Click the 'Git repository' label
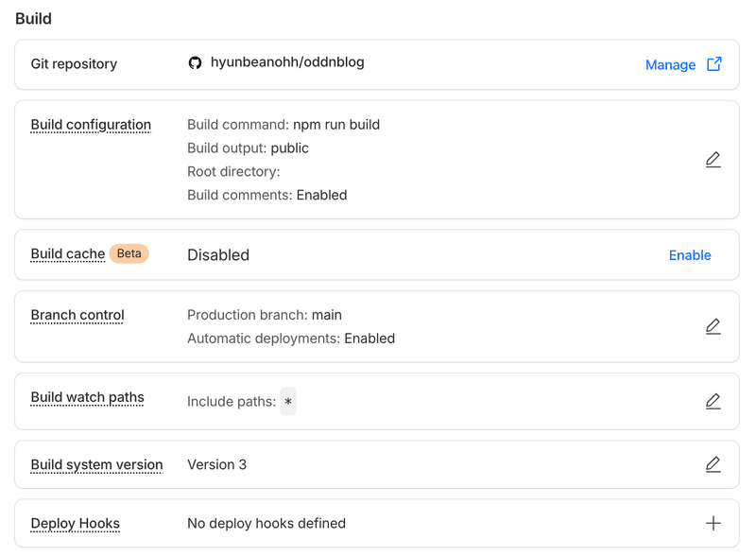The width and height of the screenshot is (756, 556). (x=74, y=64)
